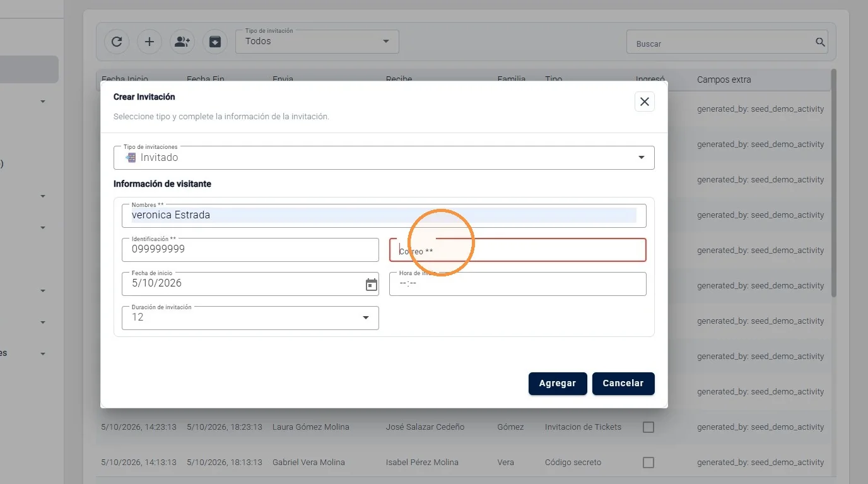
Task: Click the plus add invitation icon
Action: click(150, 42)
